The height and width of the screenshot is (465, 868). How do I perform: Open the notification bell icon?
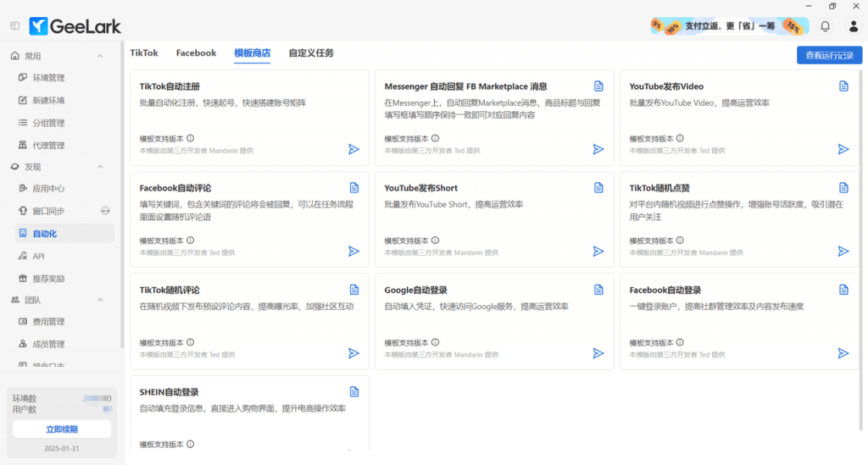click(825, 26)
